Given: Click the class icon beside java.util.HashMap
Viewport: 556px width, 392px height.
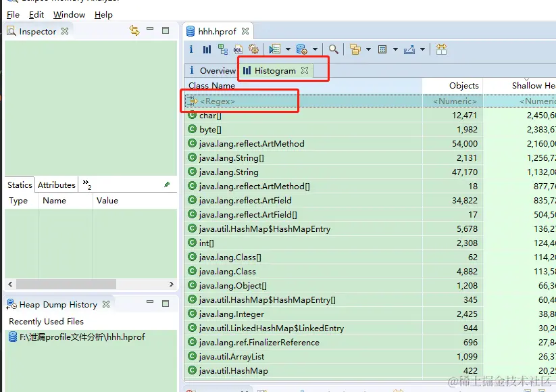Looking at the screenshot, I should 192,370.
